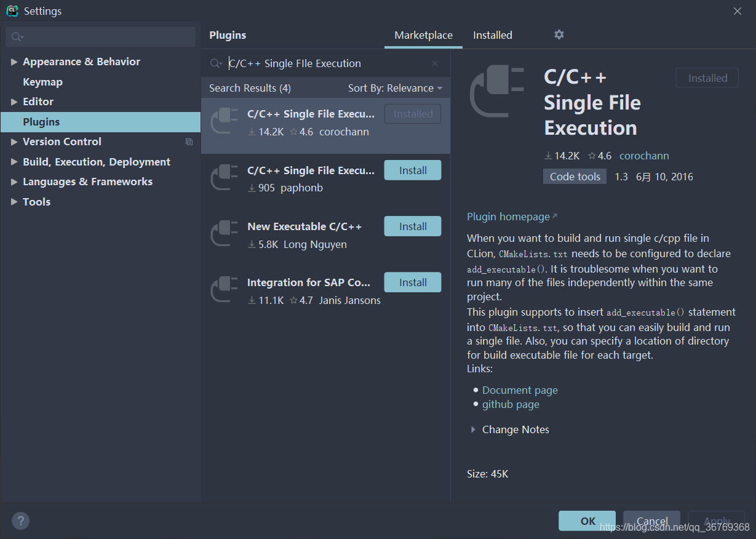Image resolution: width=756 pixels, height=539 pixels.
Task: Expand the Change Notes section
Action: 473,429
